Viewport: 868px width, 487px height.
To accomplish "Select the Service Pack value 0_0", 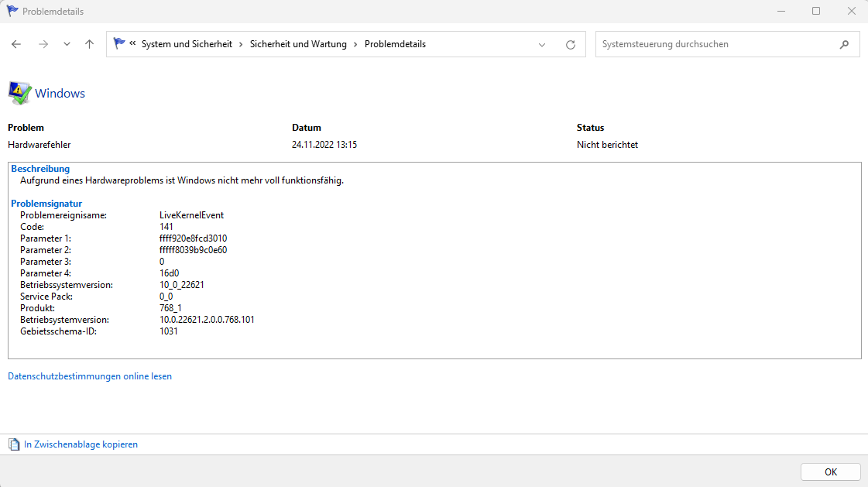I will tap(166, 297).
